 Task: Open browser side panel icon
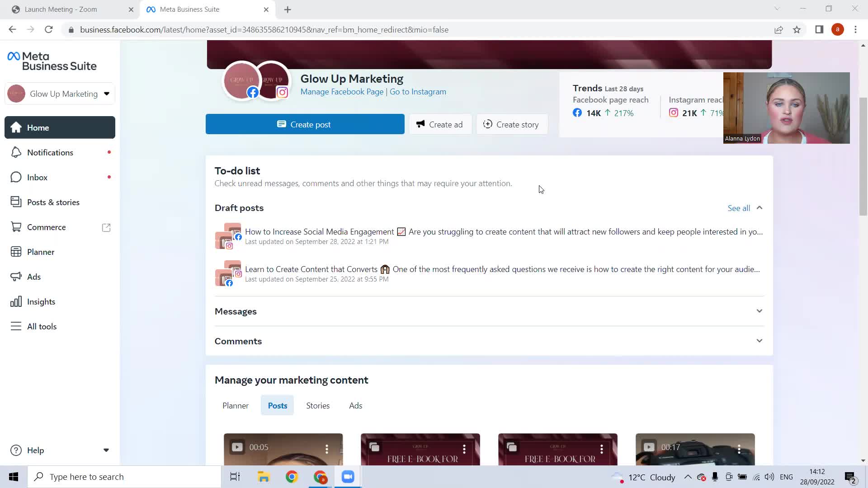coord(819,29)
